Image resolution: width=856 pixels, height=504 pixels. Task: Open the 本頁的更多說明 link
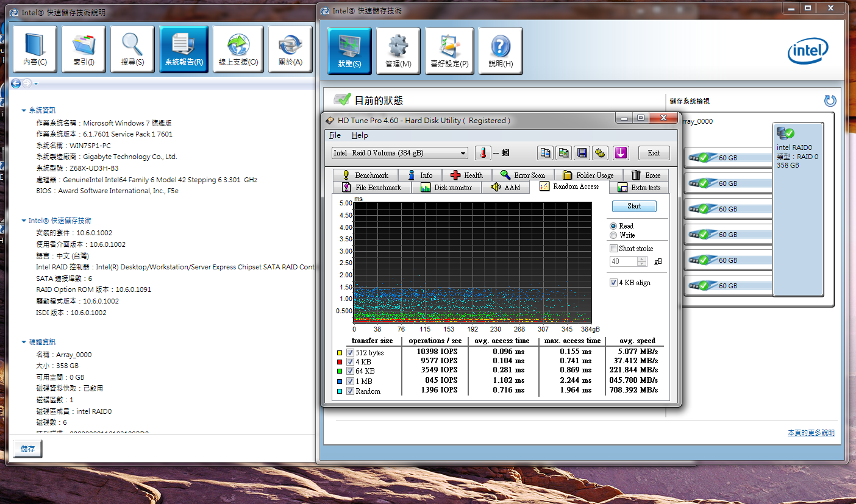coord(811,433)
